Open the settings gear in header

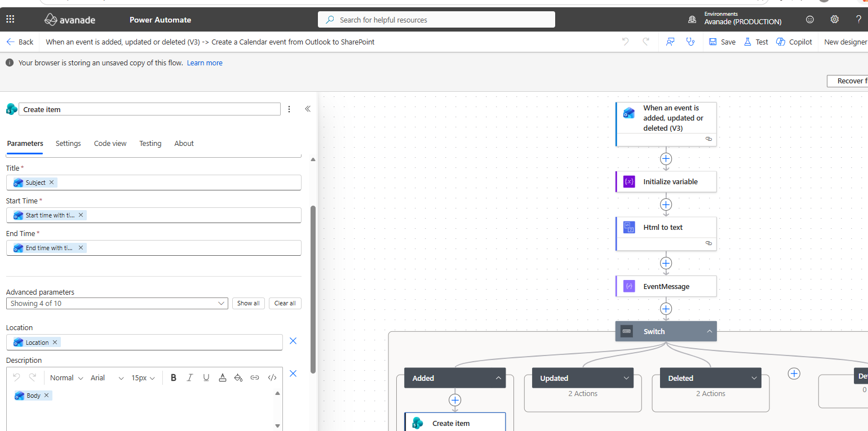[x=835, y=20]
